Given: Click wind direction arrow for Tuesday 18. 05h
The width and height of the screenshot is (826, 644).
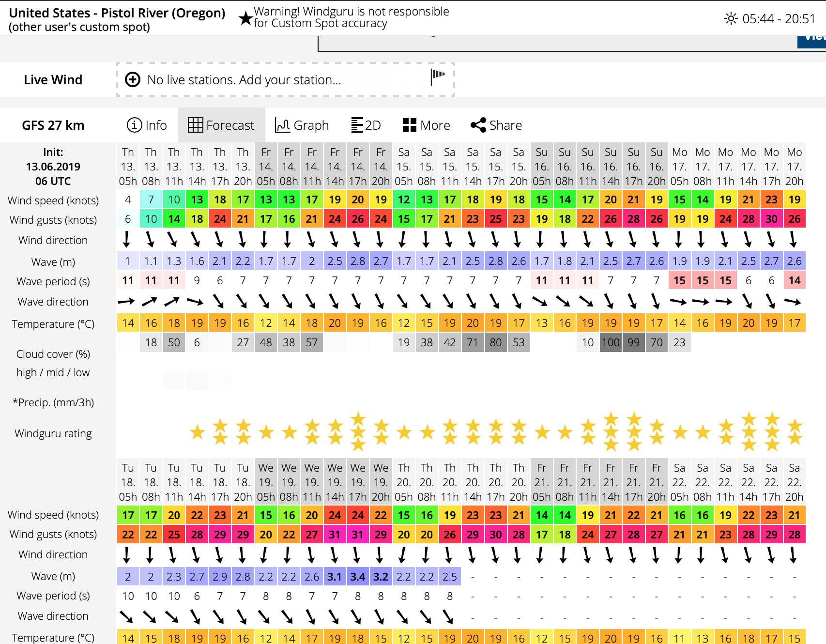Looking at the screenshot, I should [x=127, y=554].
